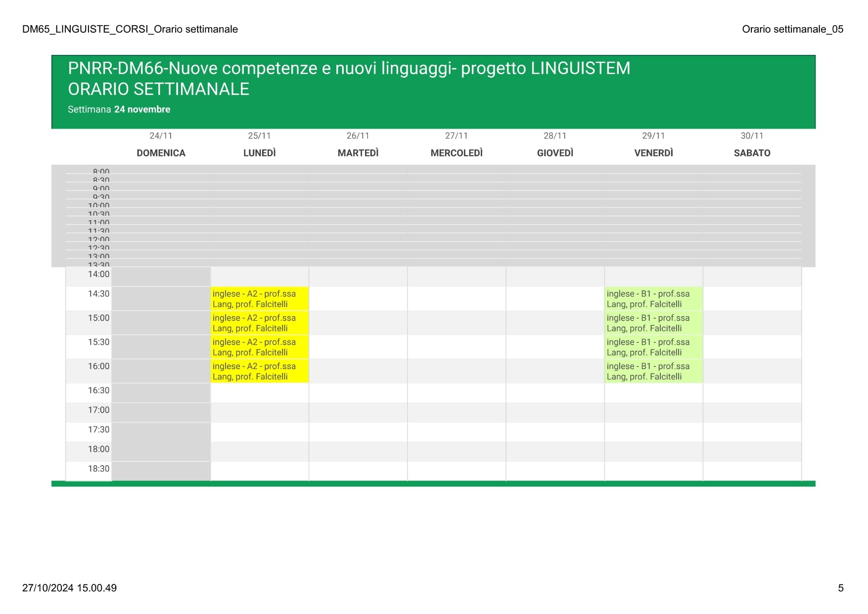The height and width of the screenshot is (614, 868).
Task: Select the LUNEDÌ column header
Action: 259,153
